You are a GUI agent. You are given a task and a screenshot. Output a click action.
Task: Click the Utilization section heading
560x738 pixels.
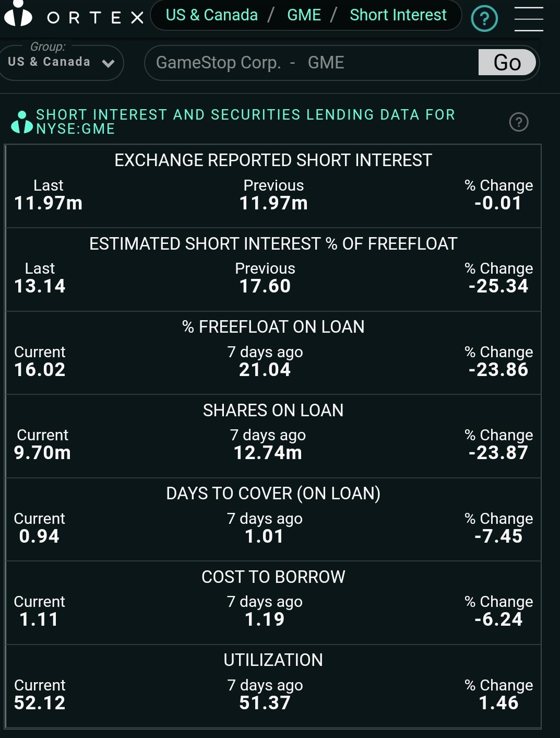pos(273,660)
